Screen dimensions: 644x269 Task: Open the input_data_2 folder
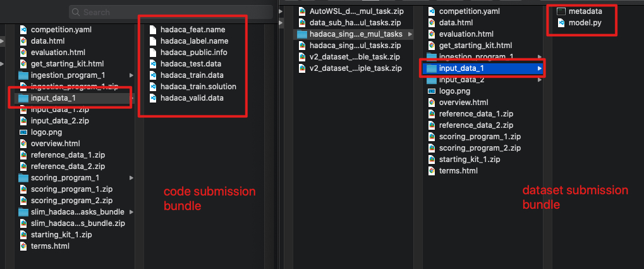pyautogui.click(x=461, y=80)
